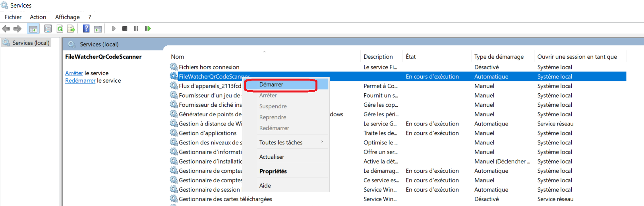Open the 'Action' menu

pyautogui.click(x=38, y=17)
